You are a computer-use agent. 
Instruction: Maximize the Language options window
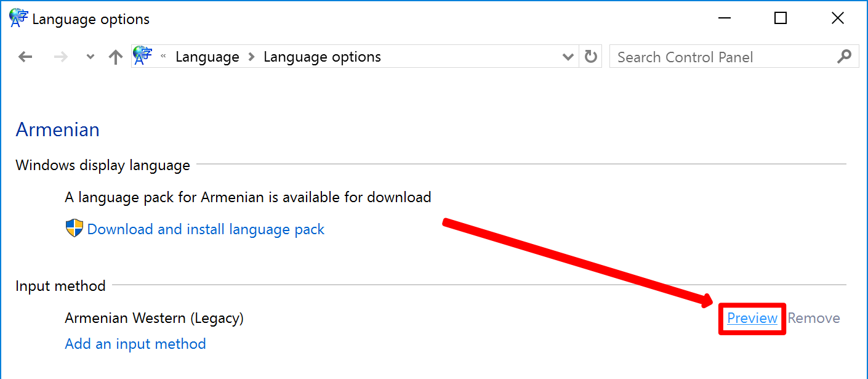[781, 18]
